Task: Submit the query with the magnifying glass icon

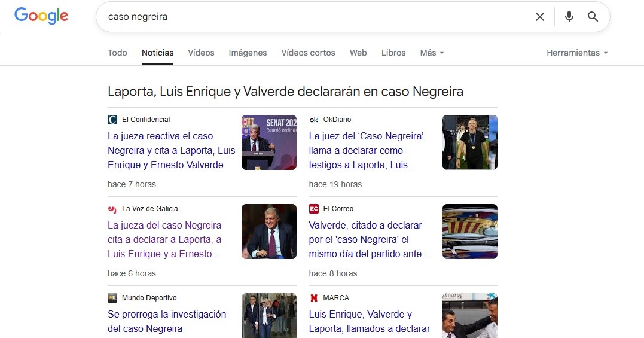Action: click(593, 17)
